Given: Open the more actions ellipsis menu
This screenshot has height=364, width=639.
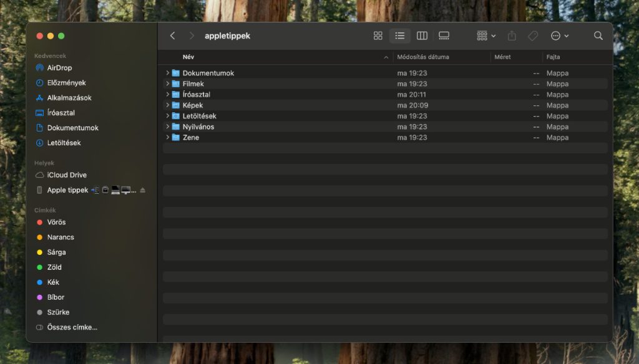Looking at the screenshot, I should pos(560,36).
